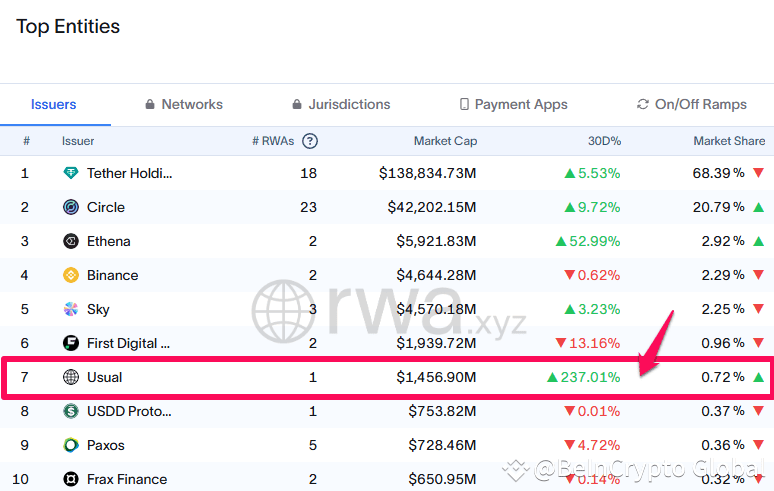The image size is (774, 491).
Task: Click Tether's red market share down arrow
Action: pos(759,172)
